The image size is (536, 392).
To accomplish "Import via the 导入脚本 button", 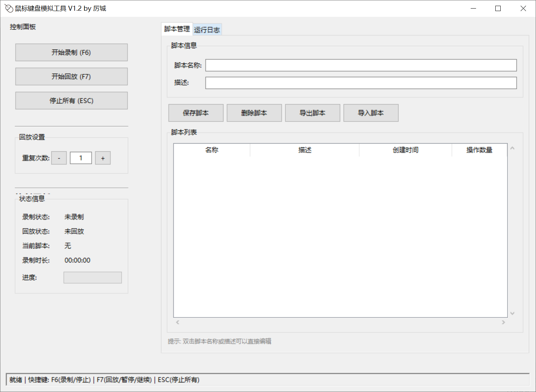I will pos(371,113).
